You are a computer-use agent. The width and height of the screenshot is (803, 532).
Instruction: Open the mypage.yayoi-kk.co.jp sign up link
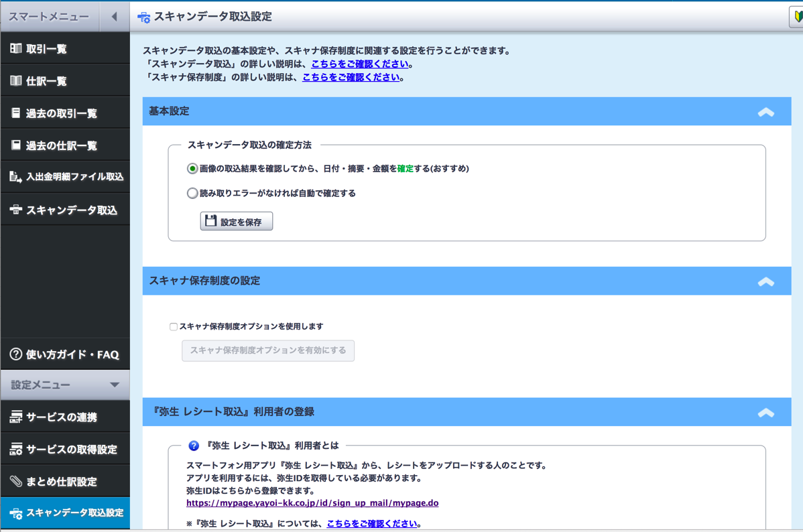pyautogui.click(x=312, y=503)
